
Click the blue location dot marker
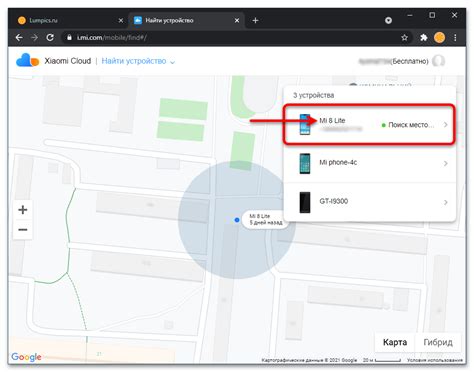click(237, 220)
